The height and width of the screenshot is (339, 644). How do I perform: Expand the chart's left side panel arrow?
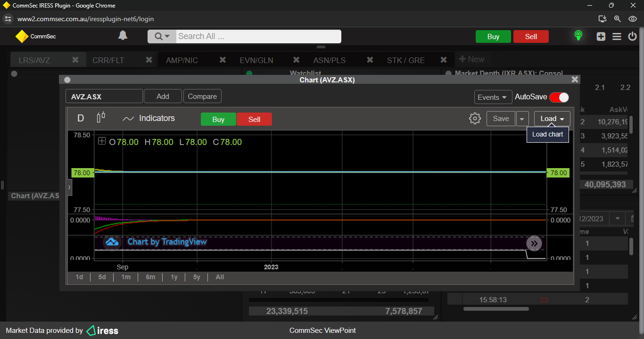[x=69, y=187]
